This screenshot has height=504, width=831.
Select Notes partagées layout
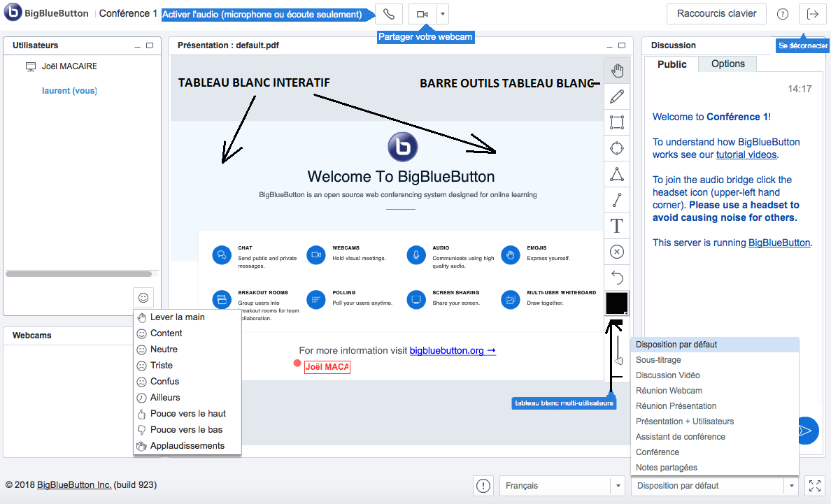[x=714, y=468]
